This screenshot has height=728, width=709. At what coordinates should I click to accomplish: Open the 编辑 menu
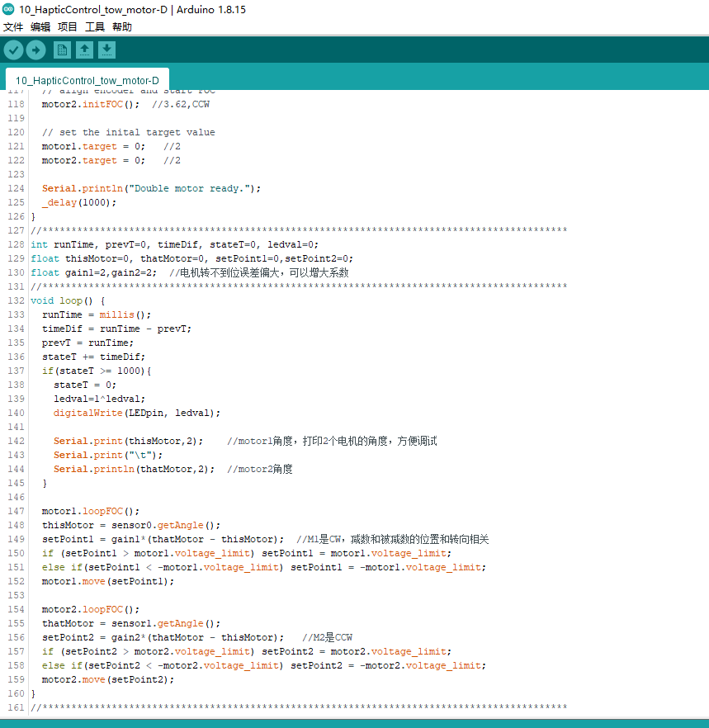[40, 26]
